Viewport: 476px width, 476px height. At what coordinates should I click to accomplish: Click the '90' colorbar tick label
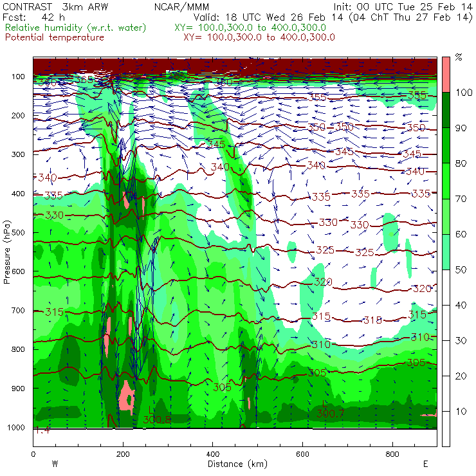[x=461, y=128]
